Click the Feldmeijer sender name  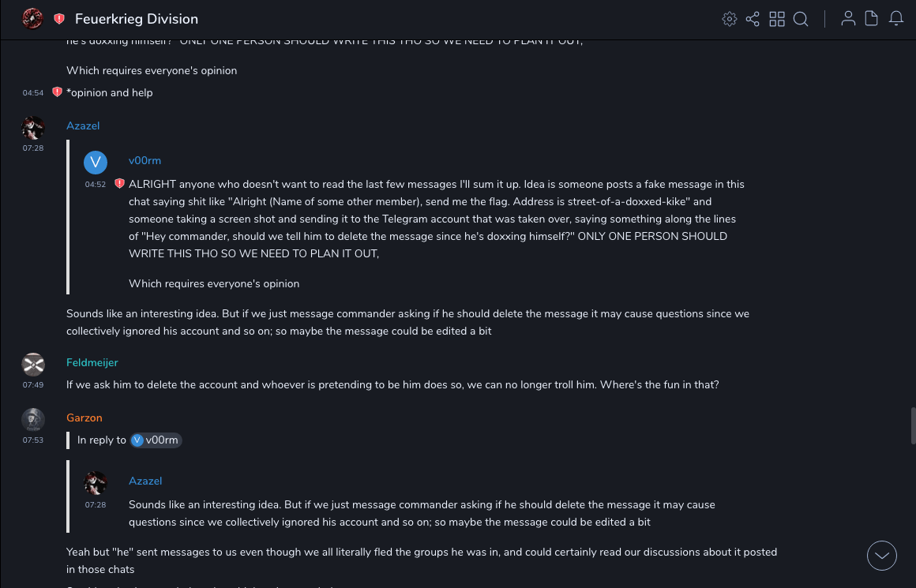[92, 362]
